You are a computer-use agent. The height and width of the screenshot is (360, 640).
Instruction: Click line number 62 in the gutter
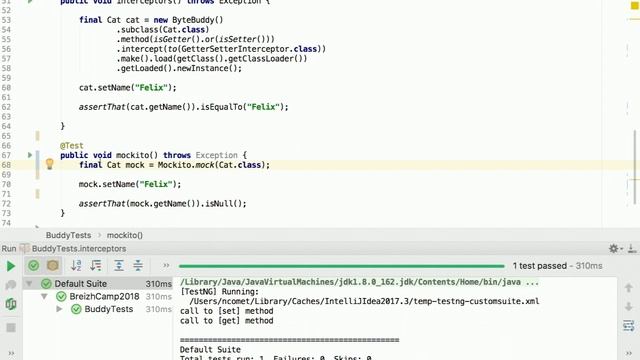coord(6,107)
